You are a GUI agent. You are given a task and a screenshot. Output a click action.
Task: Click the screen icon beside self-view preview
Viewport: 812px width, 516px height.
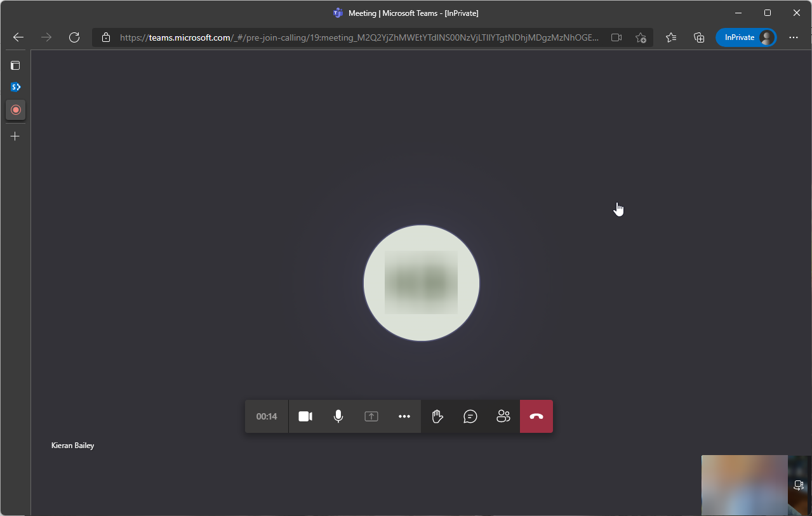click(799, 486)
